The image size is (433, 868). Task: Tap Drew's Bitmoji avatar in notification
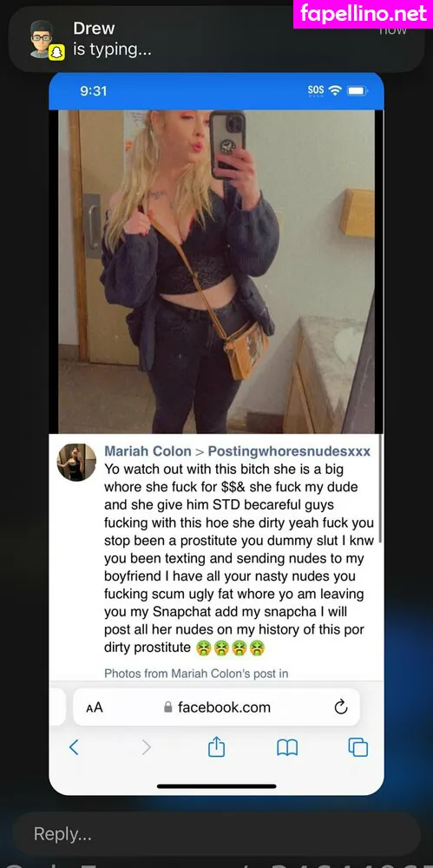tap(42, 38)
